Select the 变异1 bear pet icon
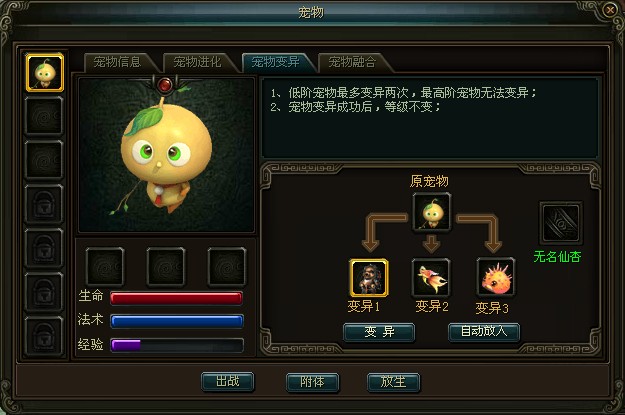This screenshot has height=415, width=625. (x=369, y=278)
